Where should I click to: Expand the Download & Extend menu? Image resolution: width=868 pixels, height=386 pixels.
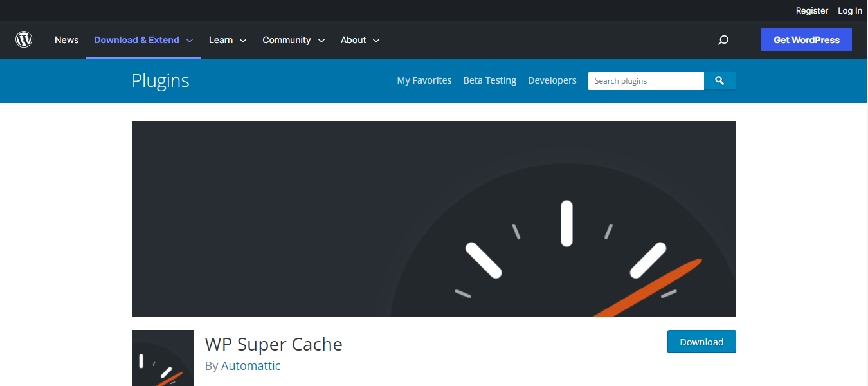pyautogui.click(x=143, y=40)
